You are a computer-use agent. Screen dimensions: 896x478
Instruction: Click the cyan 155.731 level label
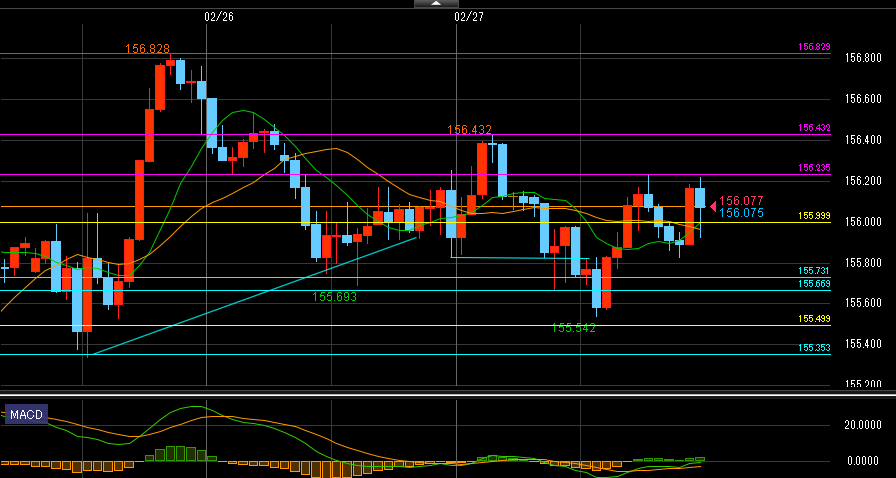tap(814, 271)
